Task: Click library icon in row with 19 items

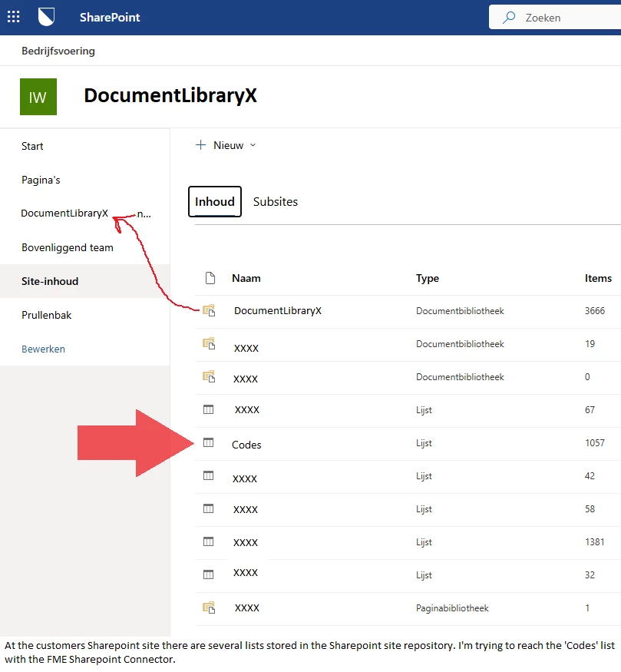Action: coord(209,343)
